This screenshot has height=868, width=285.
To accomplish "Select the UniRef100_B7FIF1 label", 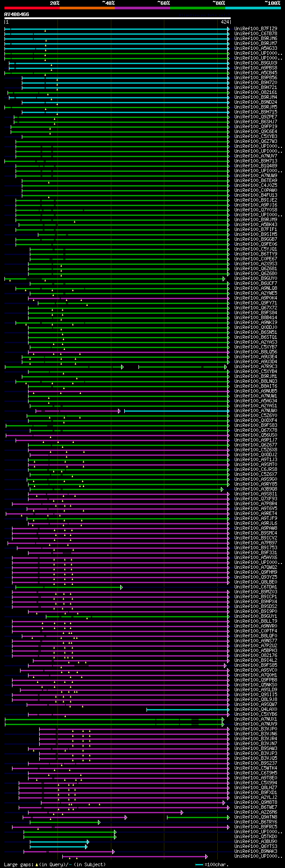I will coord(256,230).
